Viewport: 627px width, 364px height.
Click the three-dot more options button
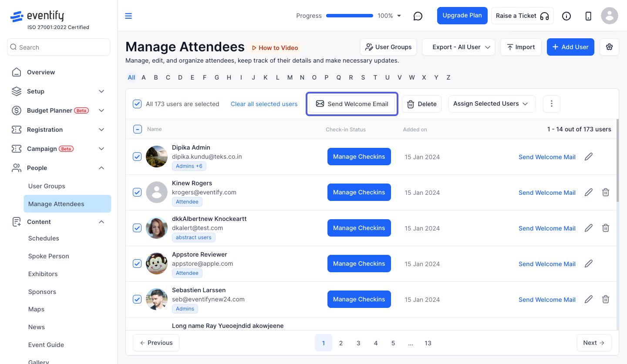click(552, 104)
